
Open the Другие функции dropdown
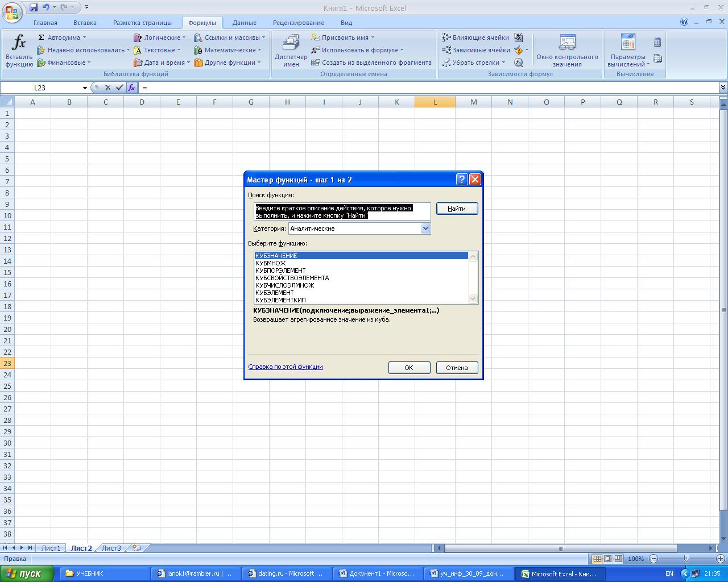point(227,63)
